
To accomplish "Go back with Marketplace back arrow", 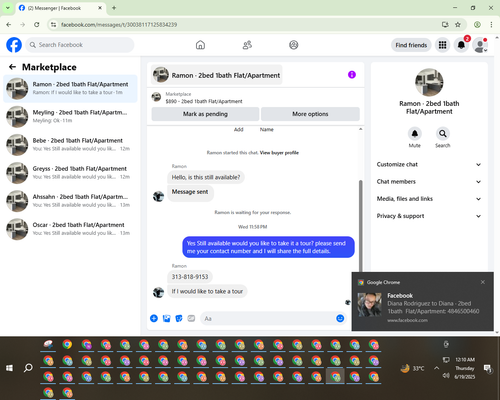I will click(x=12, y=67).
